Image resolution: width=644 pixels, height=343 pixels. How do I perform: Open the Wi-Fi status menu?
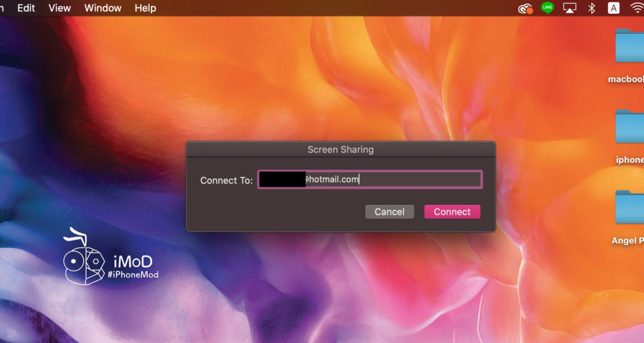(x=638, y=8)
